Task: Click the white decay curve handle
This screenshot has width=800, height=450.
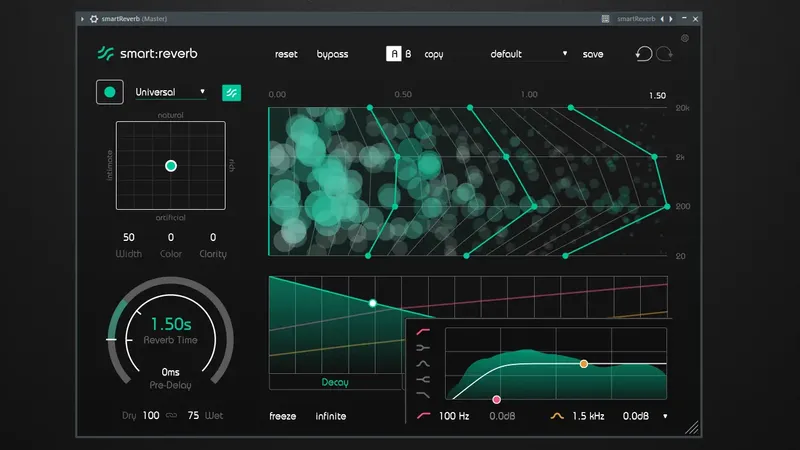Action: point(373,303)
